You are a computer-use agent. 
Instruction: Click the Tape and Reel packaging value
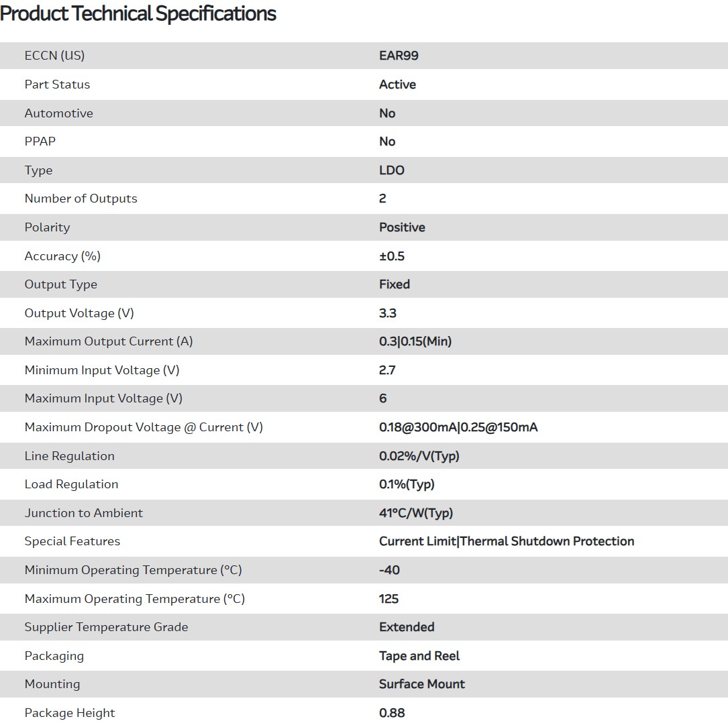coord(419,656)
